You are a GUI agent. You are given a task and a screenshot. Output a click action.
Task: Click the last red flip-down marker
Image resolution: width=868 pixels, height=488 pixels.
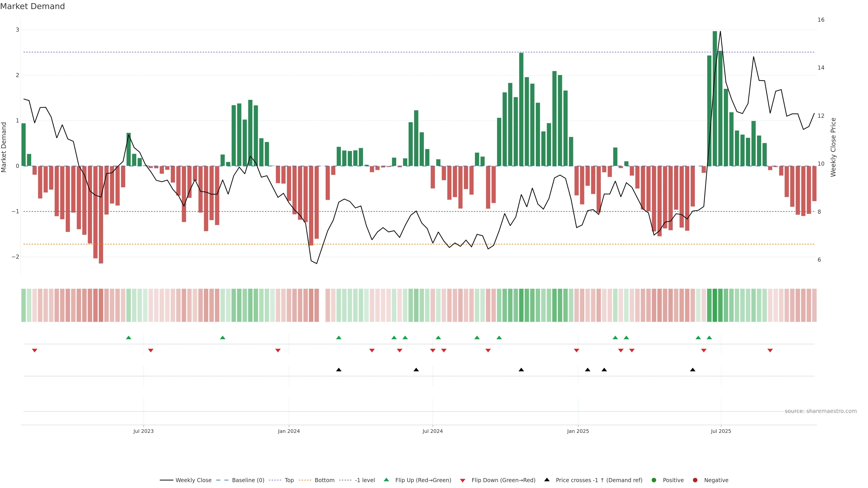click(x=770, y=351)
